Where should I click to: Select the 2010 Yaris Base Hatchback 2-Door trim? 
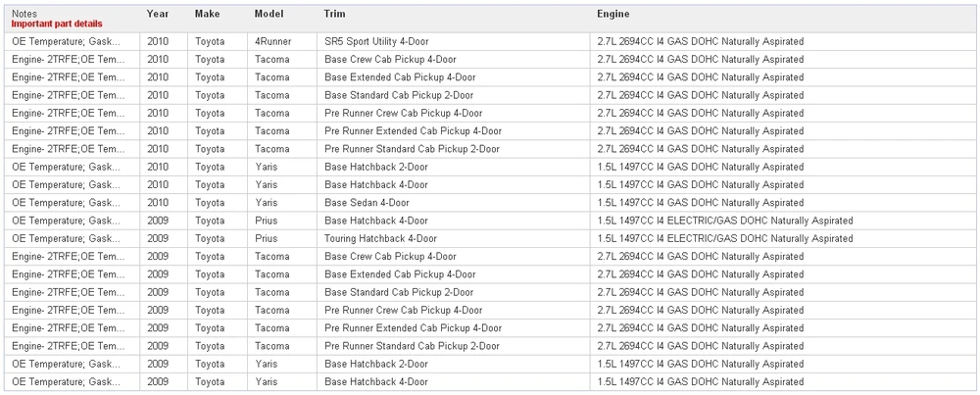(x=376, y=167)
